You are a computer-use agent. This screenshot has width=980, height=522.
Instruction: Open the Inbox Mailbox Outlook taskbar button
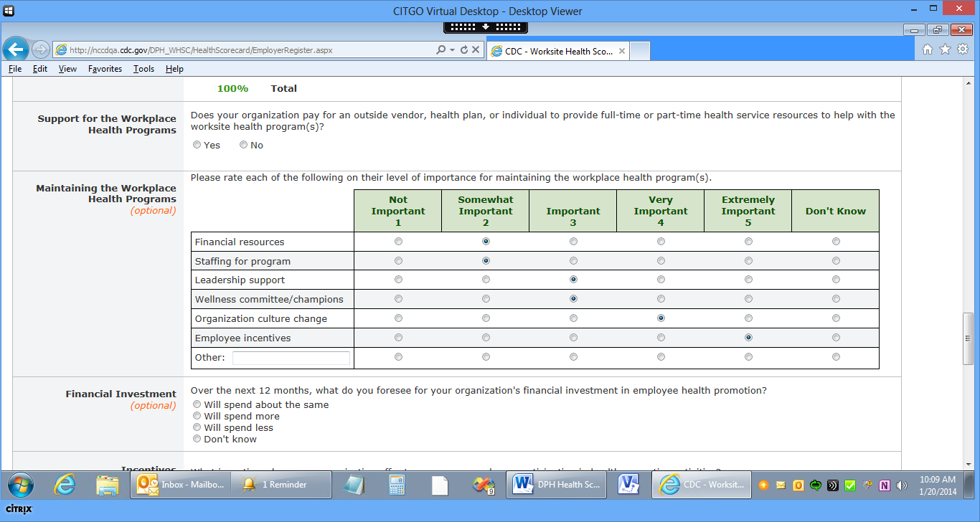pyautogui.click(x=181, y=485)
